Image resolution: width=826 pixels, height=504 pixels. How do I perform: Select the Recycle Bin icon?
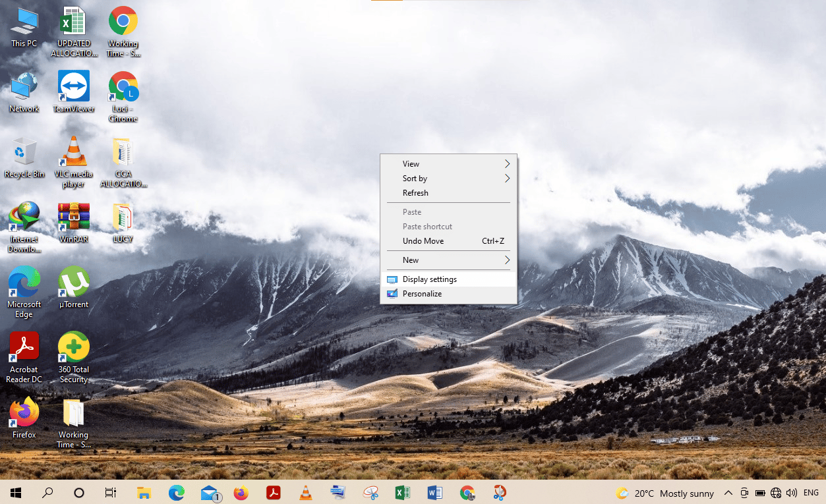click(24, 157)
